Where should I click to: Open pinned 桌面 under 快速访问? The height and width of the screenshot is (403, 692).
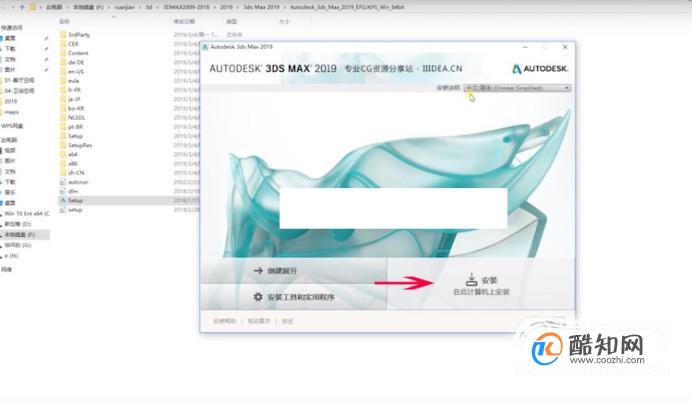(10, 38)
